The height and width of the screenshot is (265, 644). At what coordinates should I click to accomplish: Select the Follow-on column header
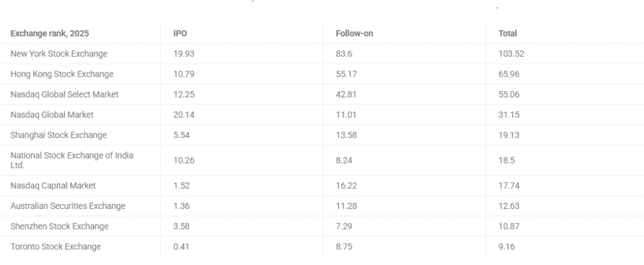pos(355,33)
